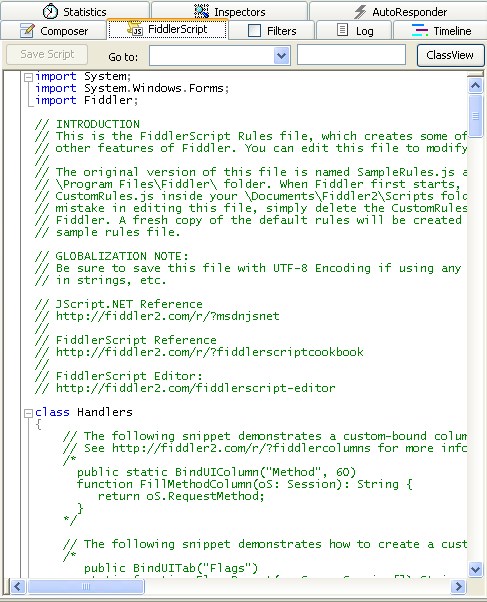Viewport: 487px width, 602px height.
Task: Click the Log document icon
Action: pos(342,30)
